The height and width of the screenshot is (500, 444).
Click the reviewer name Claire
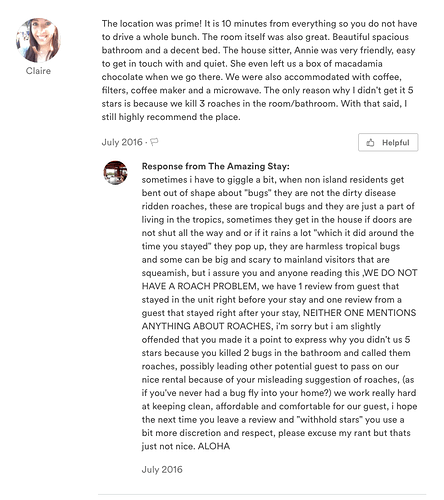coord(38,71)
